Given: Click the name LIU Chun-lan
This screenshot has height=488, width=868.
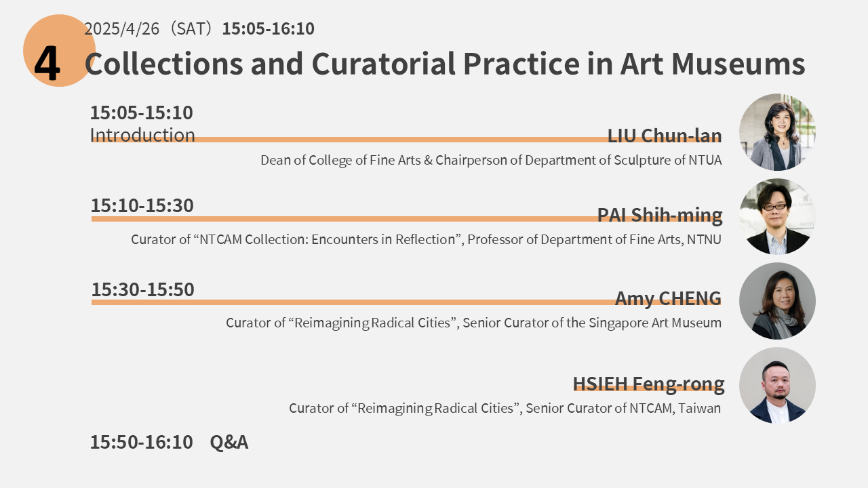Looking at the screenshot, I should [664, 136].
